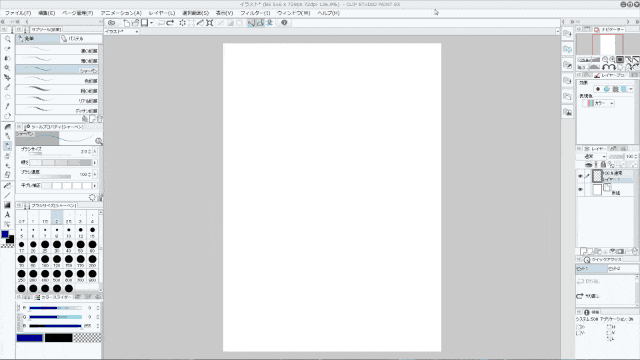640x360 pixels.
Task: Select the ヘルプ(H) menu
Action: 329,13
